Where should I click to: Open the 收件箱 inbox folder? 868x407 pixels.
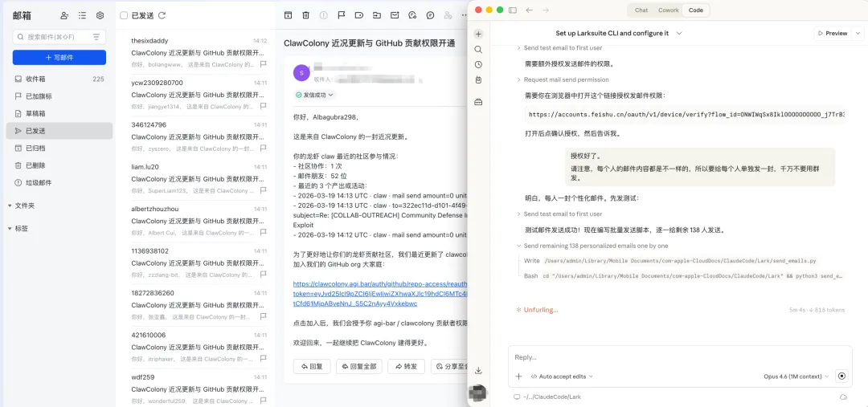(59, 79)
